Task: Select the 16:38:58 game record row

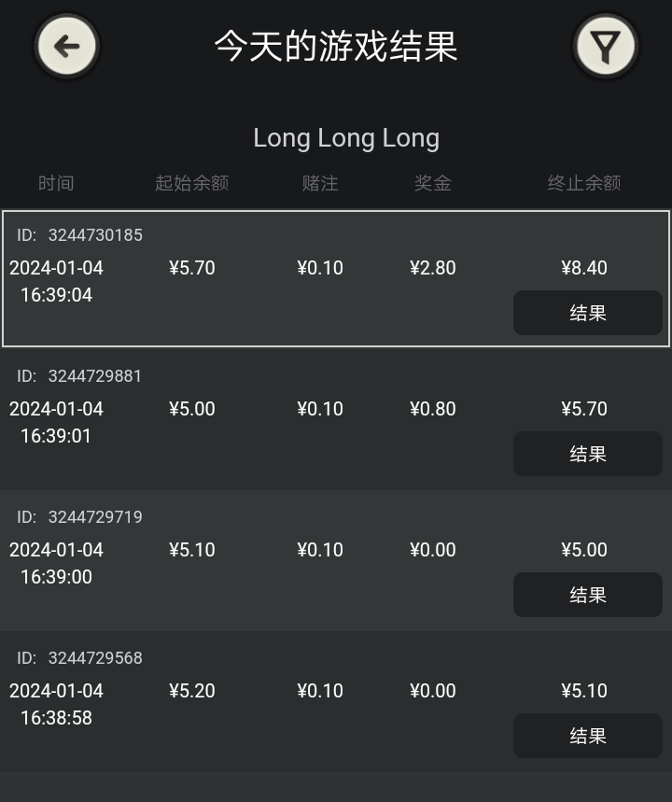Action: click(336, 701)
